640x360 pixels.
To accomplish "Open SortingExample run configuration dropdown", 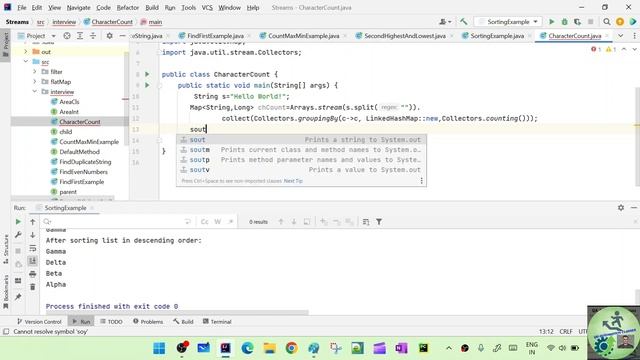I will point(508,22).
